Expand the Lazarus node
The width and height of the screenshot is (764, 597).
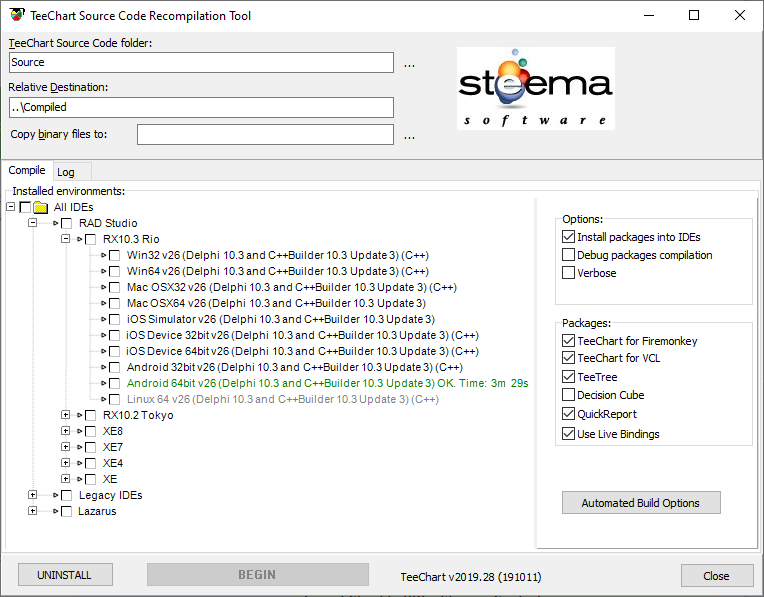(x=32, y=511)
